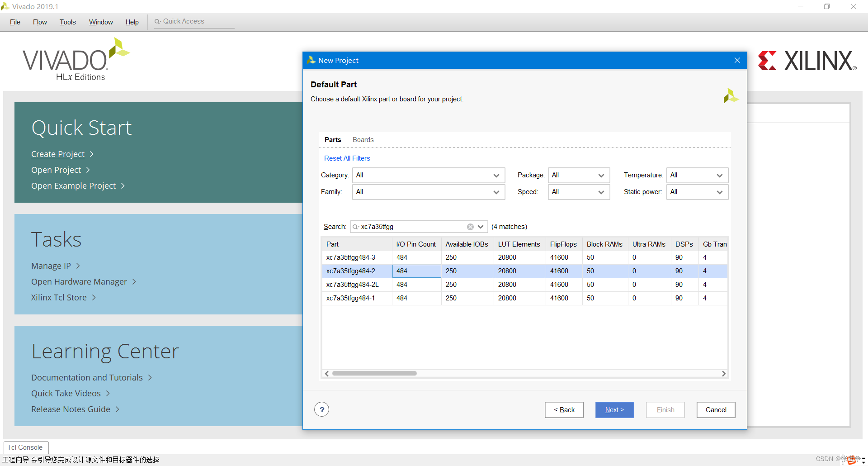
Task: Sort by Available IOBs header
Action: click(x=467, y=244)
